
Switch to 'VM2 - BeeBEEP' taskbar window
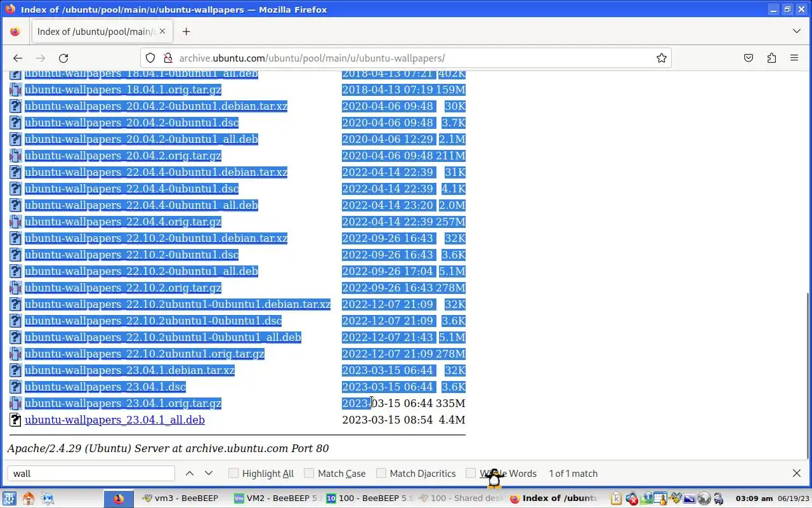[x=277, y=498]
